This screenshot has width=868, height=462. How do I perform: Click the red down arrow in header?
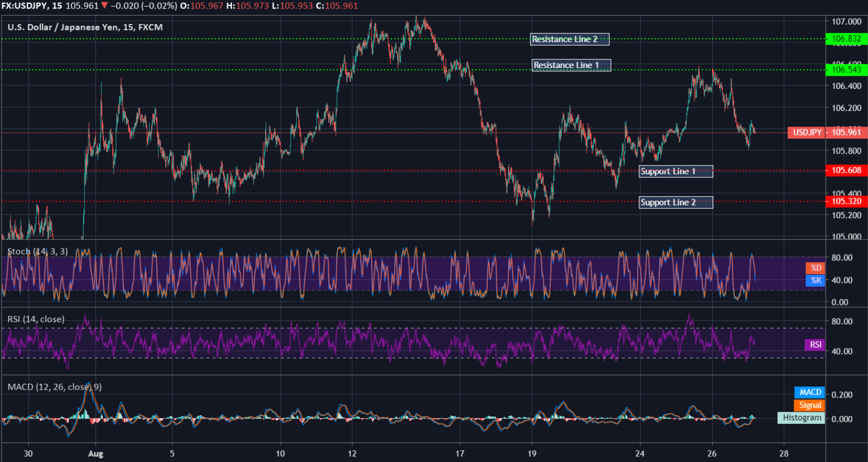104,6
